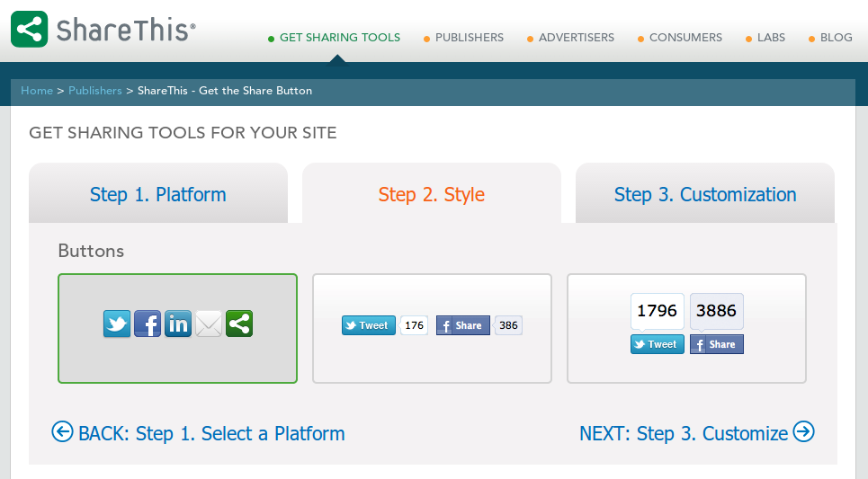The width and height of the screenshot is (868, 479).
Task: Click the 176 tweet count bubble
Action: point(414,325)
